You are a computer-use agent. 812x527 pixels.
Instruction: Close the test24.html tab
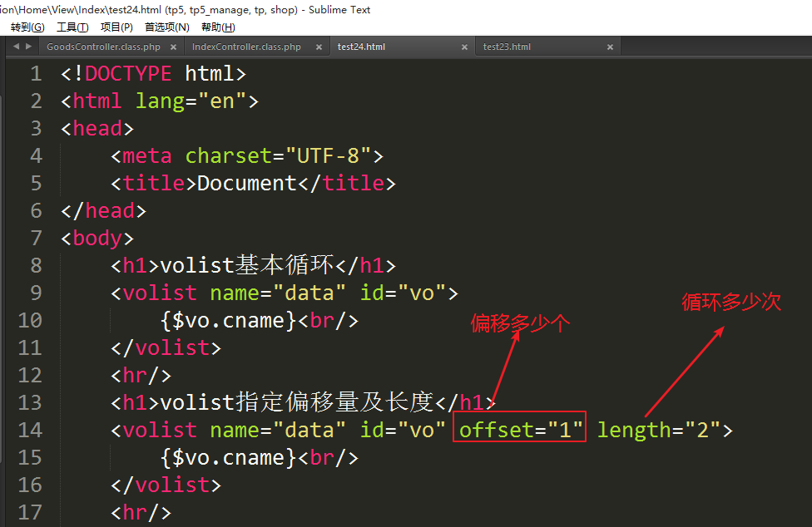464,47
